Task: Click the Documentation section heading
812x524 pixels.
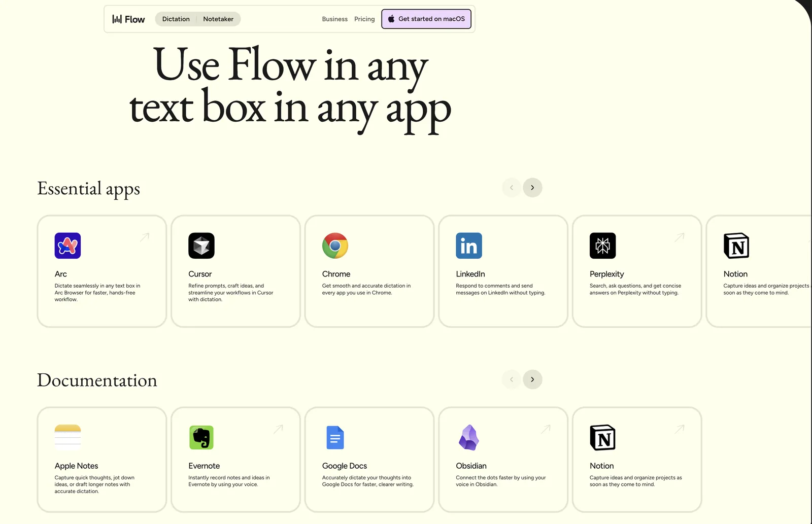Action: [97, 380]
